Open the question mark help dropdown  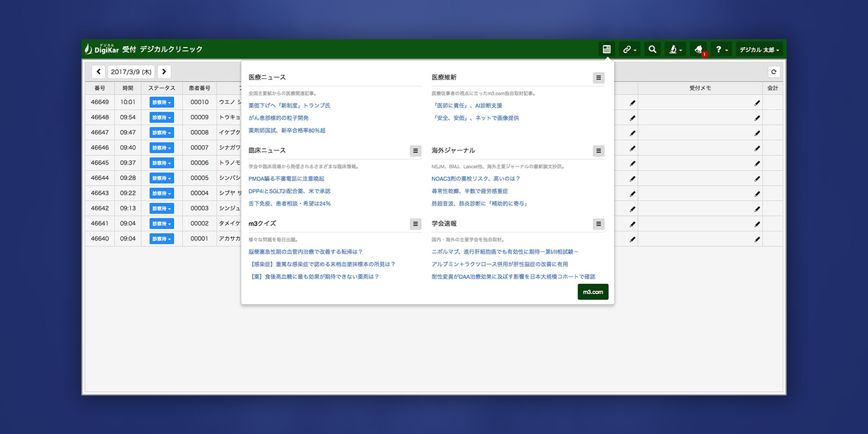pyautogui.click(x=722, y=49)
